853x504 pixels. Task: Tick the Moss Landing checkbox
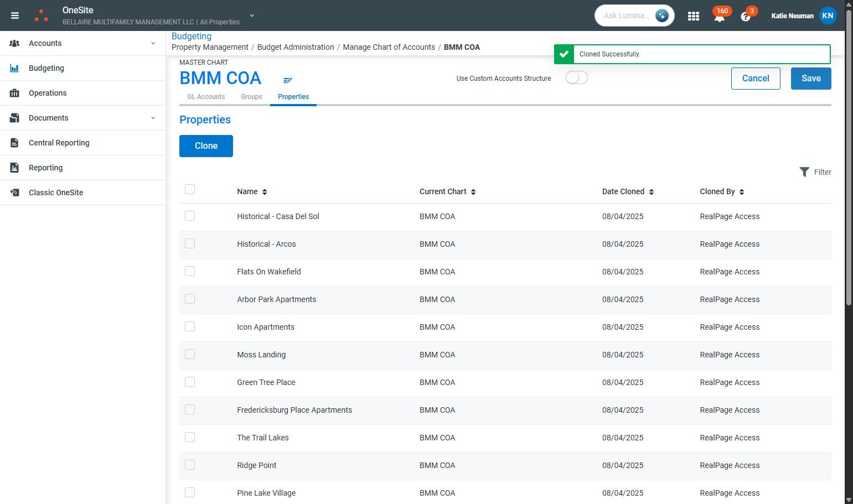point(190,354)
